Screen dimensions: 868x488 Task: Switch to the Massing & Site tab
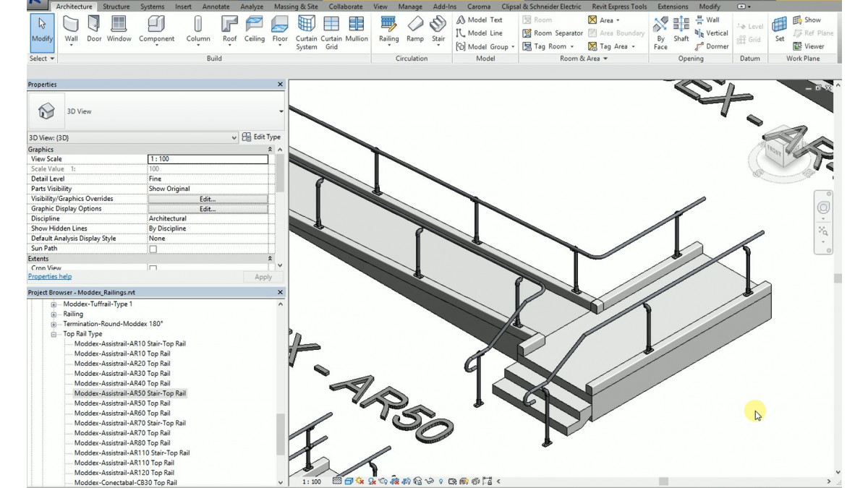pyautogui.click(x=296, y=7)
